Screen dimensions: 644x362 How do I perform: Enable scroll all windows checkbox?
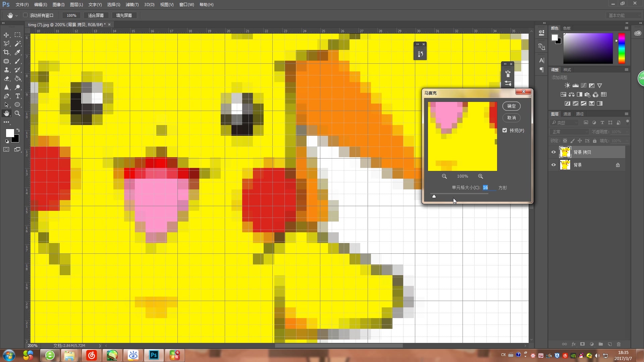(25, 15)
